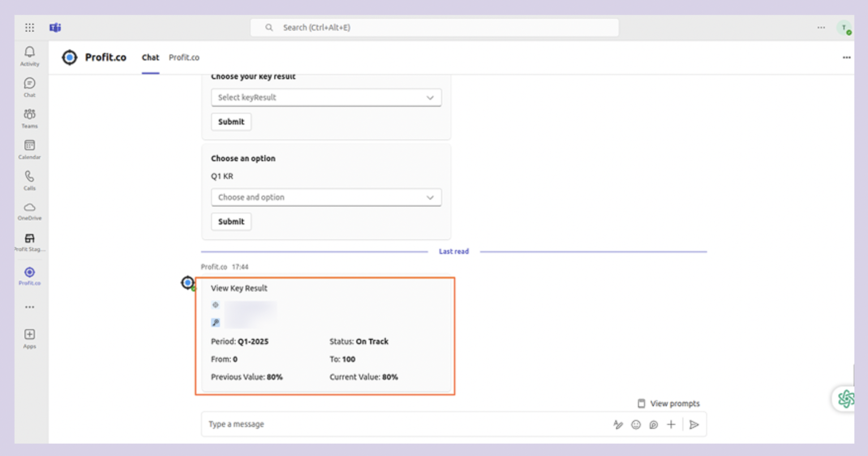Open the Loop component icon near compose box
Image resolution: width=868 pixels, height=456 pixels.
[x=654, y=424]
